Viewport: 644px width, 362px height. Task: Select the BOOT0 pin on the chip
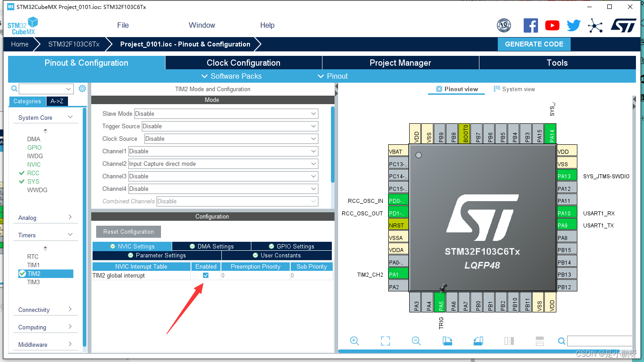pos(466,133)
